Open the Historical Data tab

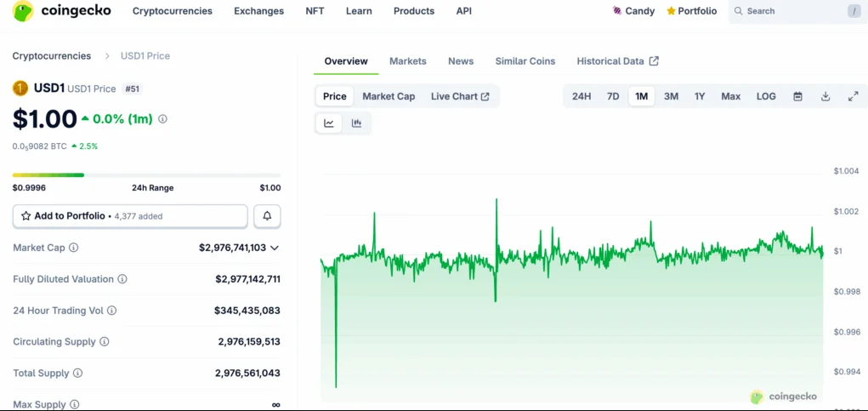618,61
